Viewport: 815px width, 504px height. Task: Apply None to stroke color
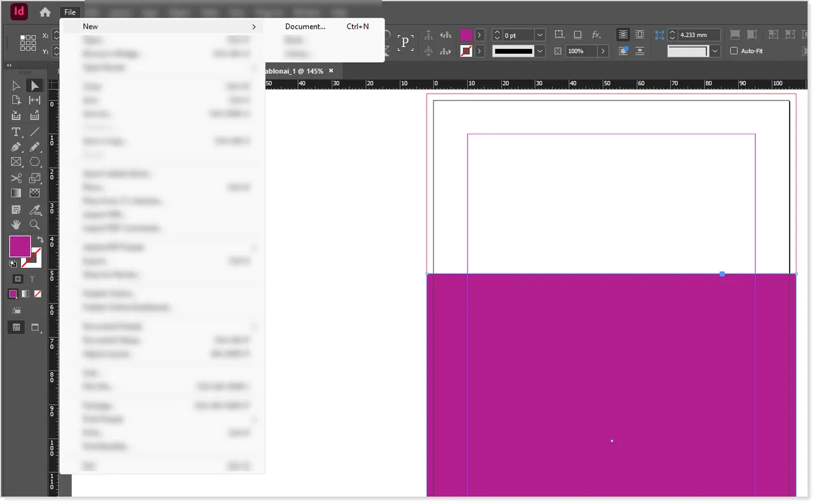tap(465, 51)
